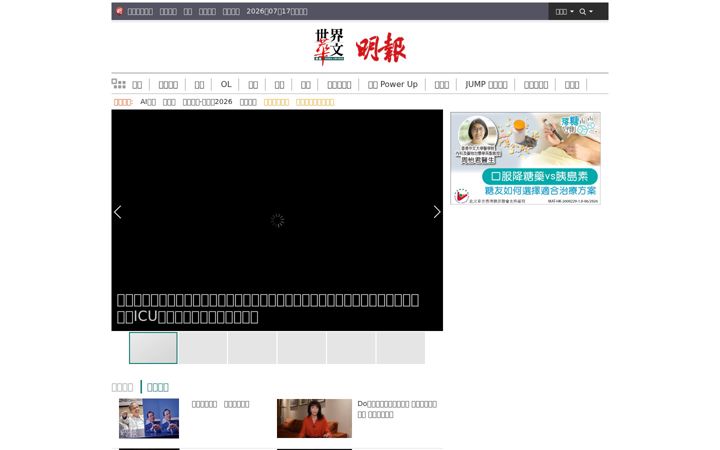Image resolution: width=720 pixels, height=450 pixels.
Task: Click the red Ming Pao icon in top bar
Action: (x=119, y=11)
